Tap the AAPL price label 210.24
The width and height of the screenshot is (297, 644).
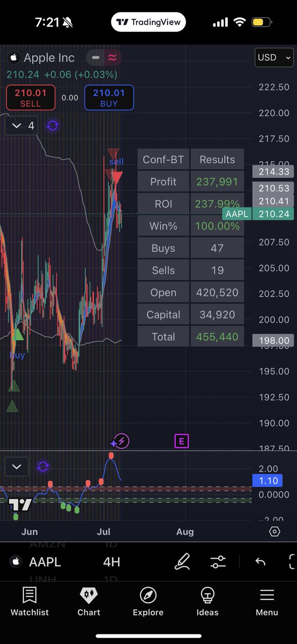pyautogui.click(x=258, y=214)
